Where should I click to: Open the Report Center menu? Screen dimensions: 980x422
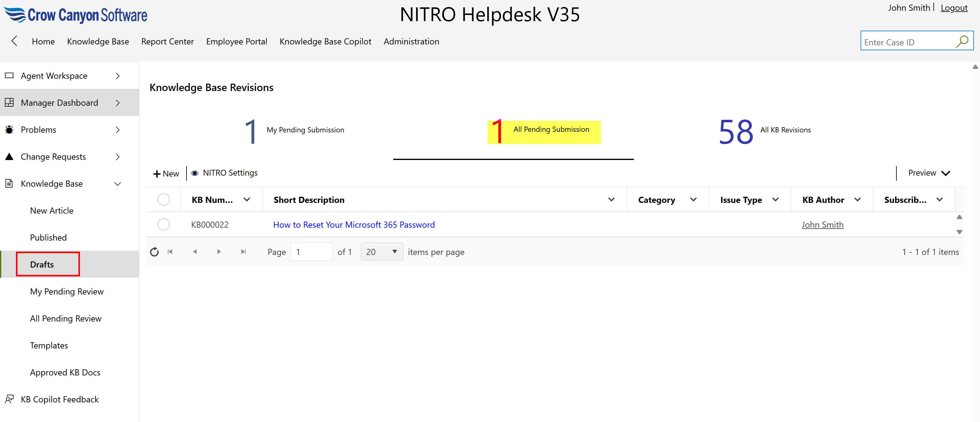168,41
